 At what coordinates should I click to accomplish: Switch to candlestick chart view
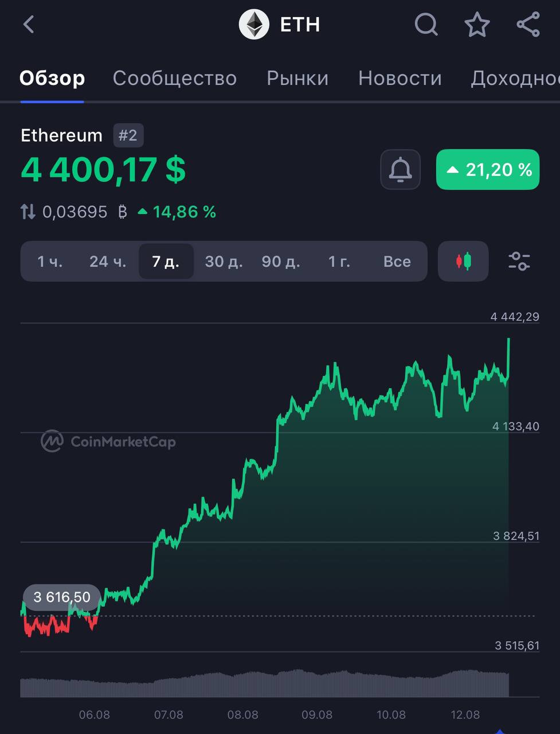(463, 261)
